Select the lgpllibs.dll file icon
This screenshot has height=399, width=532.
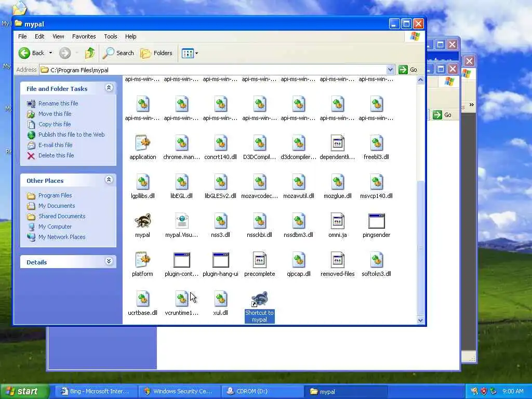pos(142,182)
